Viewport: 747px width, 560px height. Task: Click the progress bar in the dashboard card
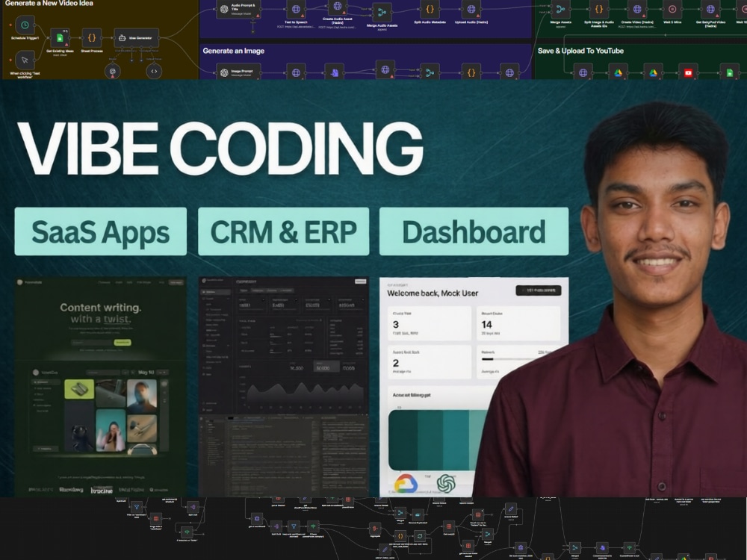click(509, 359)
